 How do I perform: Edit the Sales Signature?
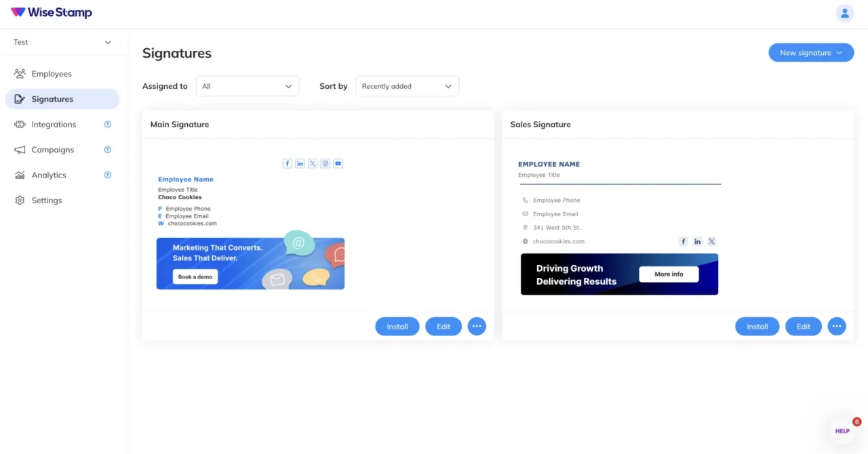804,327
